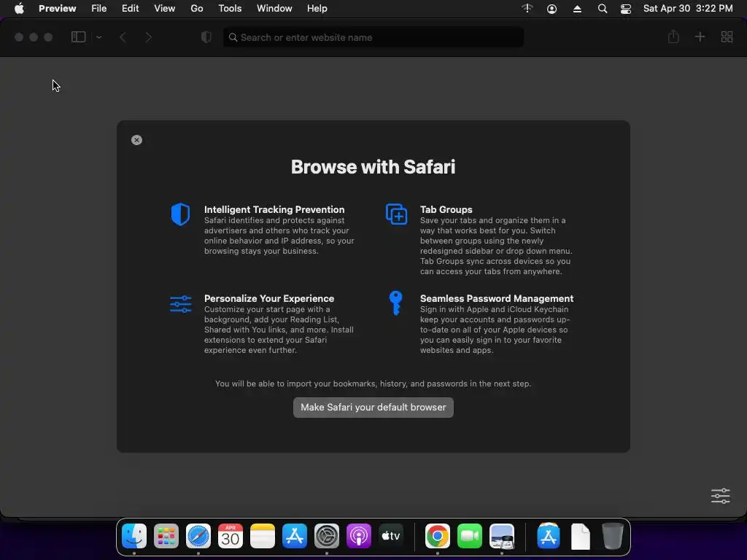Screen dimensions: 747x560
Task: Click the eject icon in menu bar
Action: coord(577,9)
